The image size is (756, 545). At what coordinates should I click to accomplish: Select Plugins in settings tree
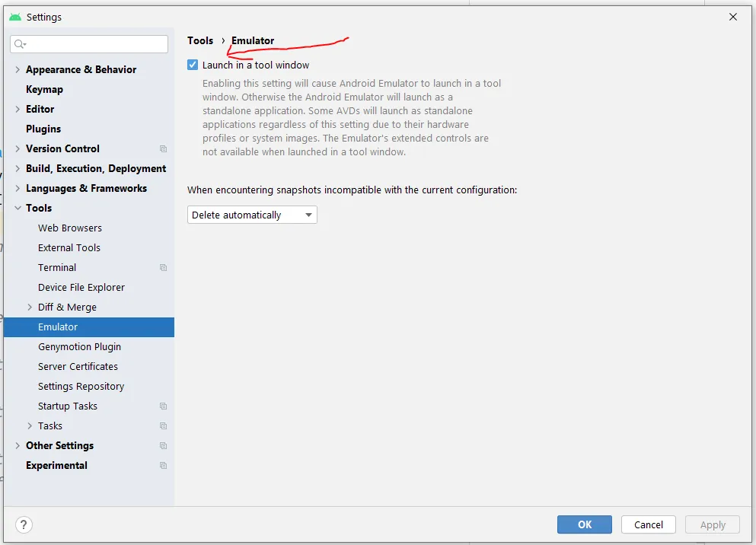coord(43,129)
